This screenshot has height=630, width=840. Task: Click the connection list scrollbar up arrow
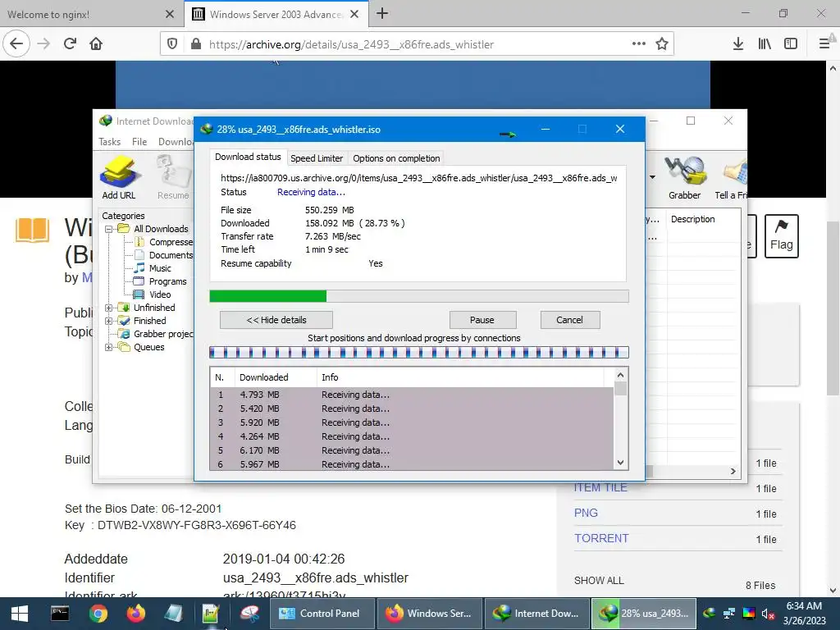620,375
